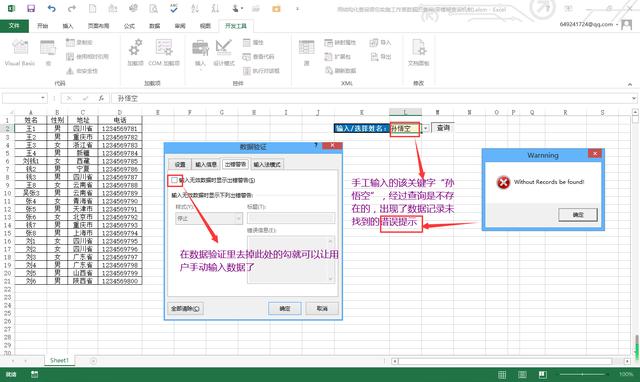Select the Sheet1 sheet tab

point(60,360)
